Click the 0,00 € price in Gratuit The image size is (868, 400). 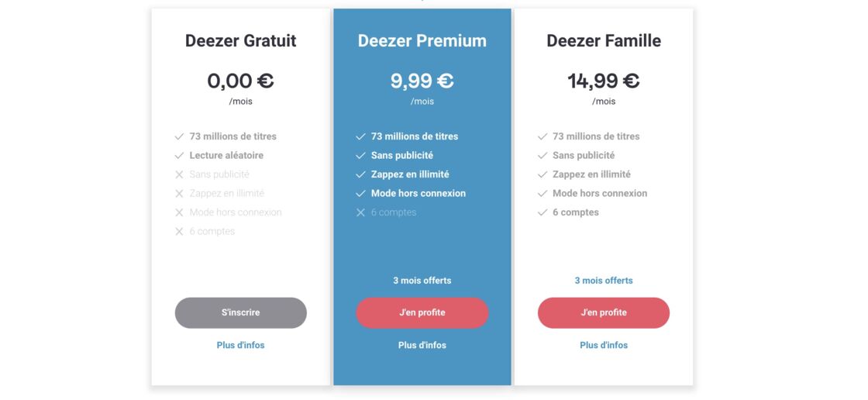coord(241,81)
